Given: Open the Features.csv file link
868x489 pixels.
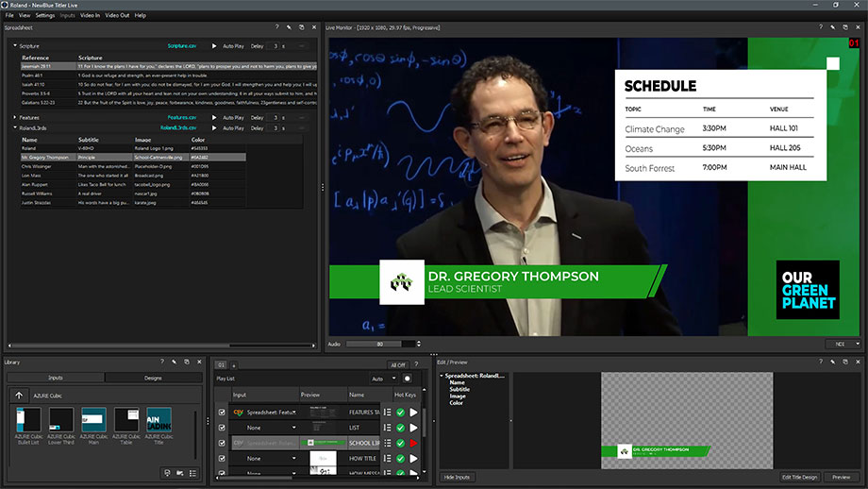Looking at the screenshot, I should (182, 117).
